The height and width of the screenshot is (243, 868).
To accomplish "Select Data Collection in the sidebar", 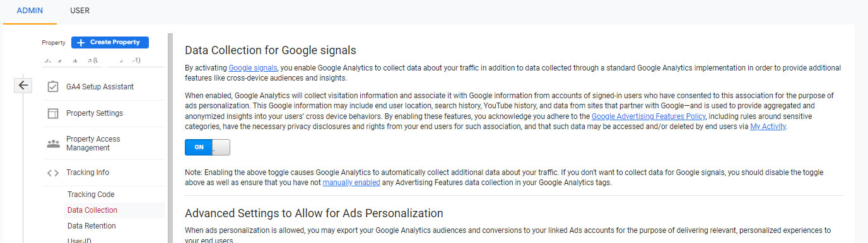I will click(x=92, y=210).
